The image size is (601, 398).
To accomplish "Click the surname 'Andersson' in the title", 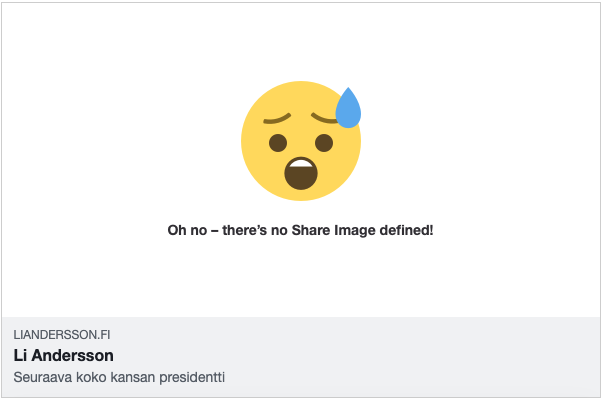I will (72, 355).
